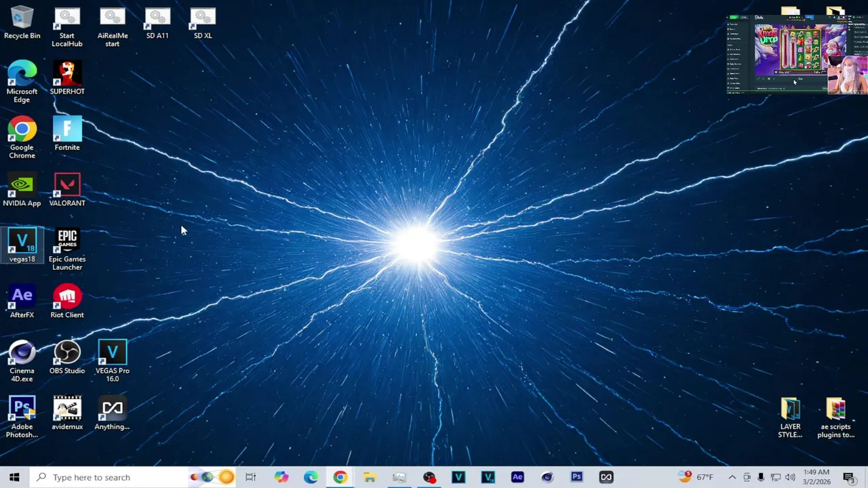Open File Explorer from the taskbar
This screenshot has height=488, width=868.
(370, 477)
